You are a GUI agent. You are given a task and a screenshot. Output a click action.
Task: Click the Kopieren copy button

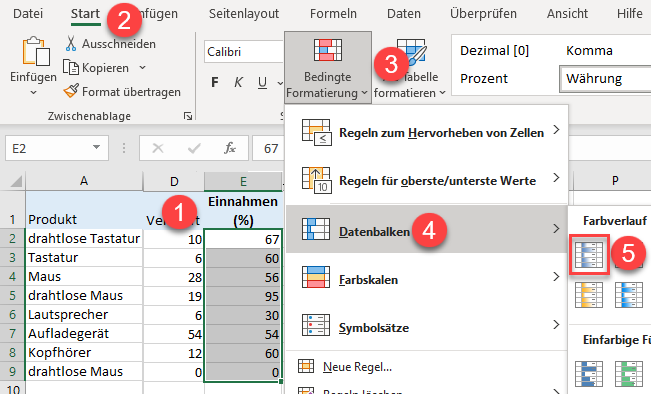[x=97, y=68]
